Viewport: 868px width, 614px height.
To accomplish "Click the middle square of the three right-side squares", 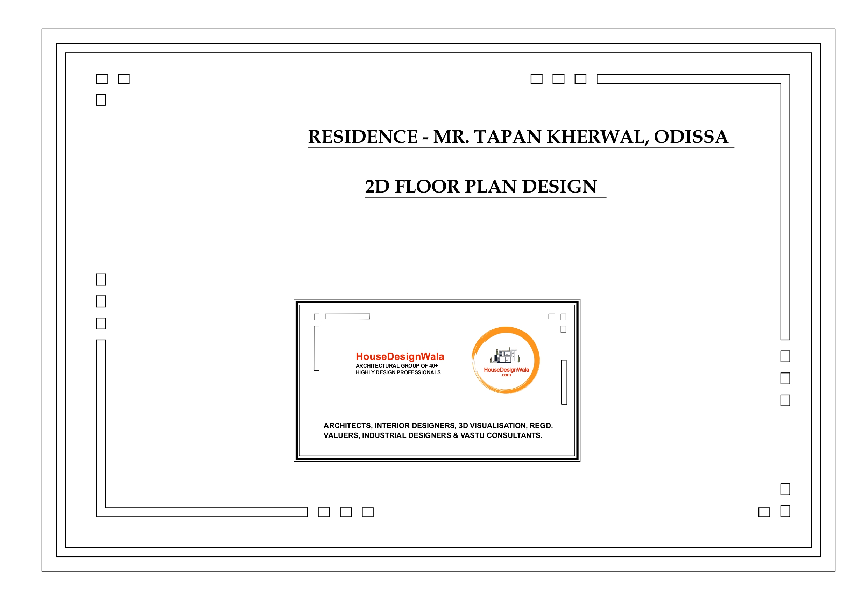I will (x=785, y=378).
